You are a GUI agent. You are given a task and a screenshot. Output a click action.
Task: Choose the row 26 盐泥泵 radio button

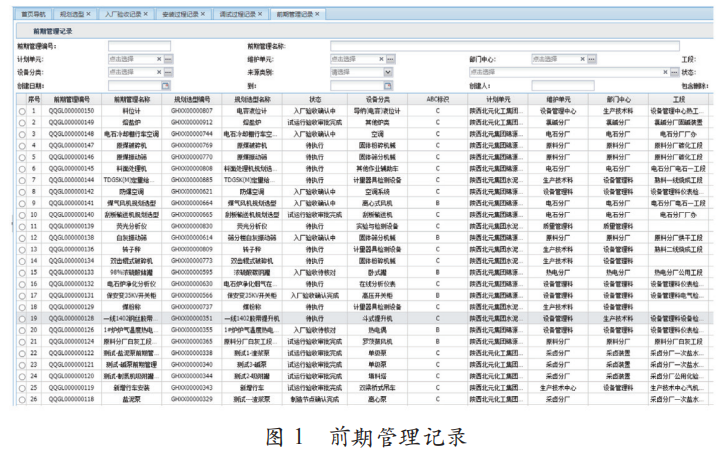click(24, 398)
